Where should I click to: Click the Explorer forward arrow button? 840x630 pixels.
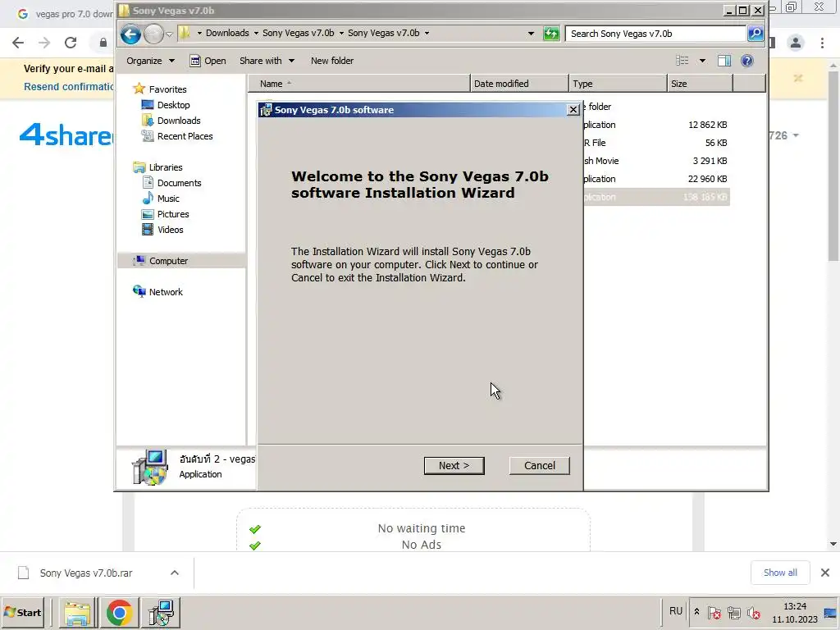[x=153, y=34]
